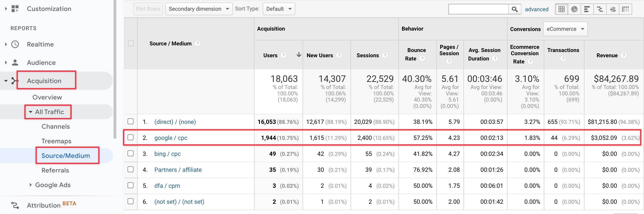
Task: Open the Channels report in sidebar
Action: [x=55, y=126]
